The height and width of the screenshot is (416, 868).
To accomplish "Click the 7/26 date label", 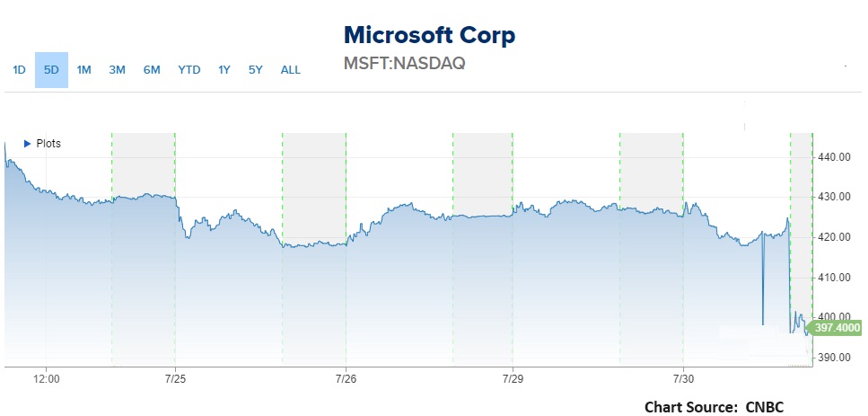I will click(346, 379).
